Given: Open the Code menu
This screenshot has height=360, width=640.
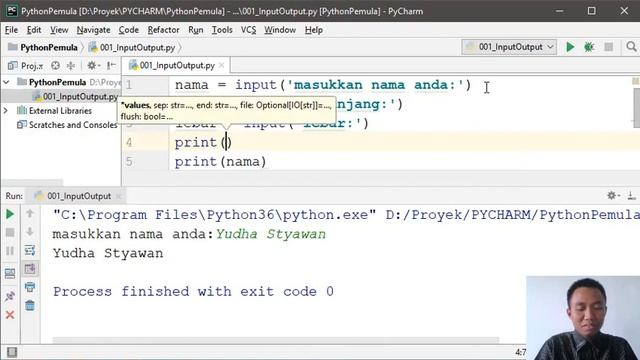Looking at the screenshot, I should (x=129, y=30).
